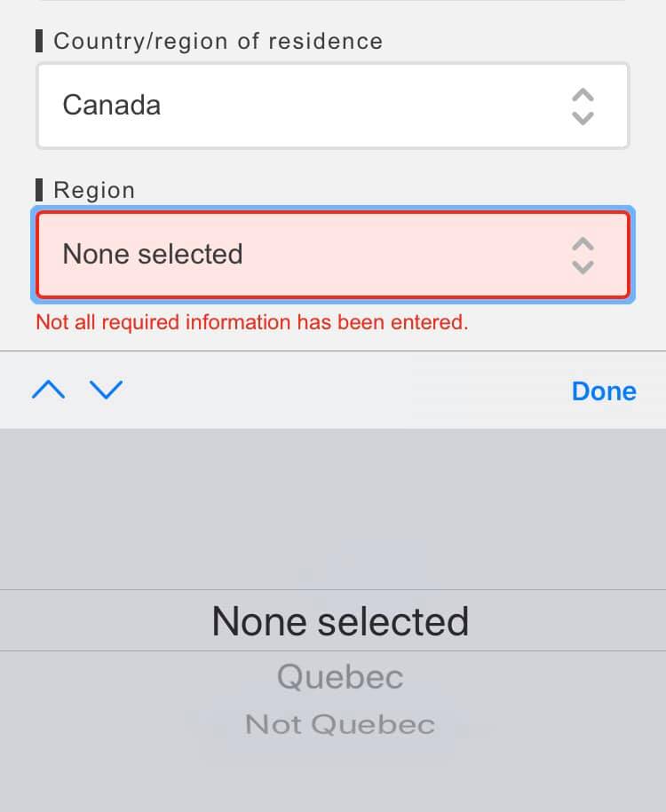Click the Region field label

[94, 190]
